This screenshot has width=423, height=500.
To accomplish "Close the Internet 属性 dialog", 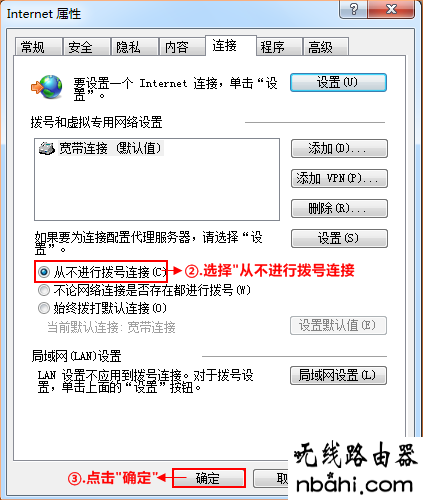I will click(x=391, y=9).
